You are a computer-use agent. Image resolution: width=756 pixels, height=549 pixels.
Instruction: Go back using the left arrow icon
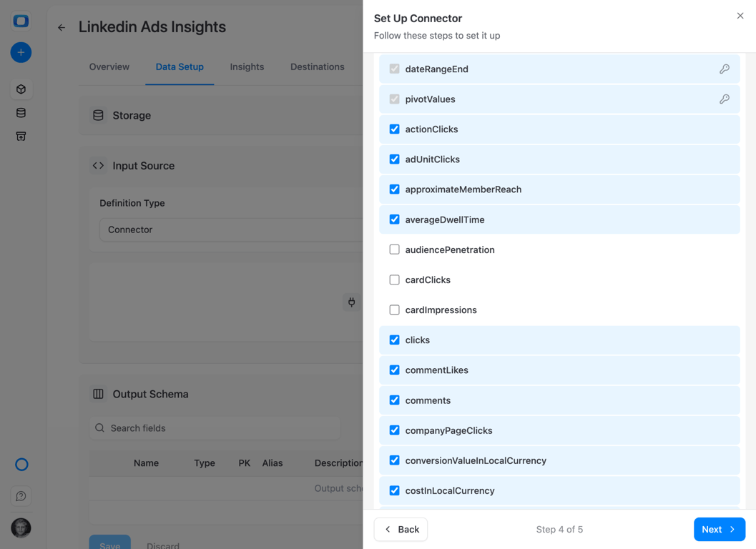(x=62, y=27)
